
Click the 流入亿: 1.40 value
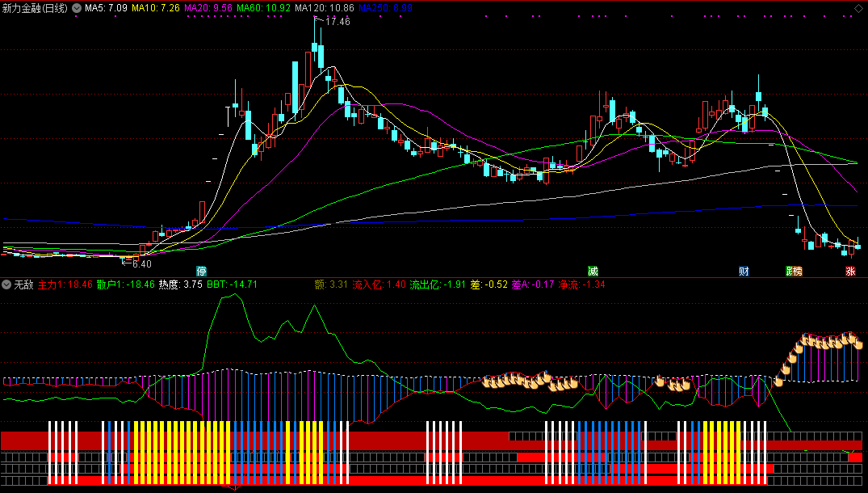(x=379, y=284)
